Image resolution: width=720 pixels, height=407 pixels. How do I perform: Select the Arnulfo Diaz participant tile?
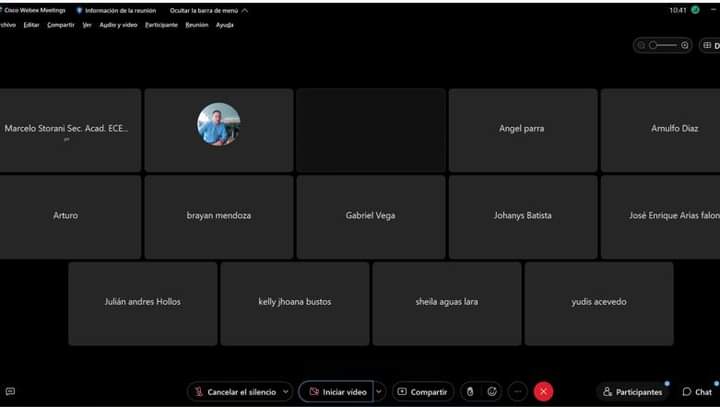coord(660,130)
